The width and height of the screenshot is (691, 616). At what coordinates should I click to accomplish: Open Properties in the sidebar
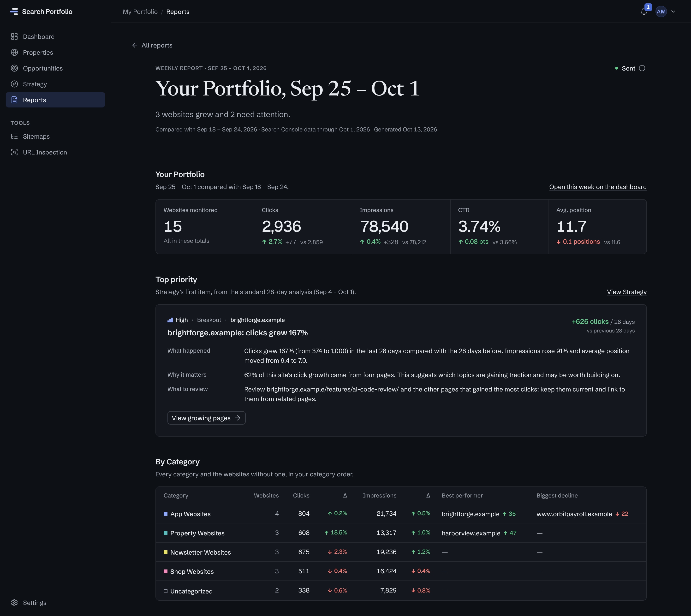tap(55, 53)
